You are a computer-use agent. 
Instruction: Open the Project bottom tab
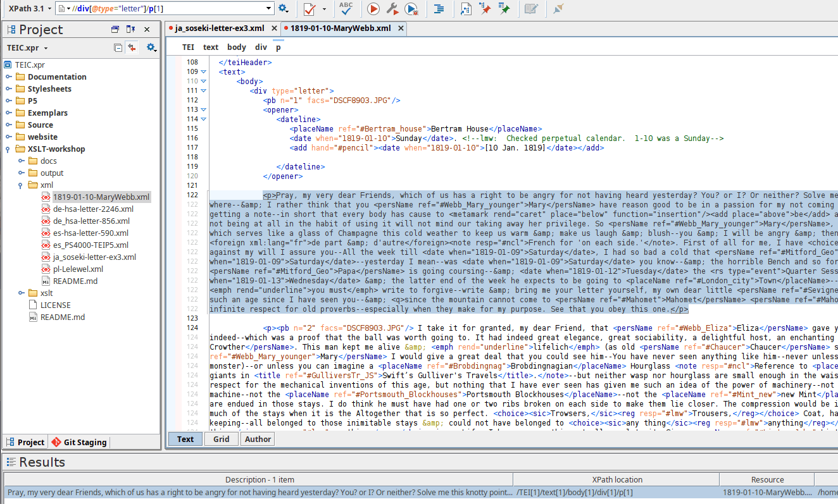tap(25, 443)
